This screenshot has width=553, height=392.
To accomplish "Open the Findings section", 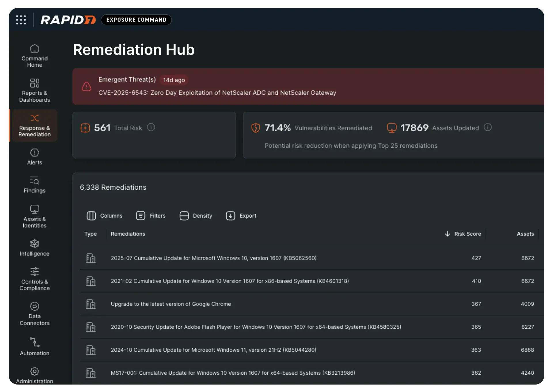I will [x=35, y=185].
